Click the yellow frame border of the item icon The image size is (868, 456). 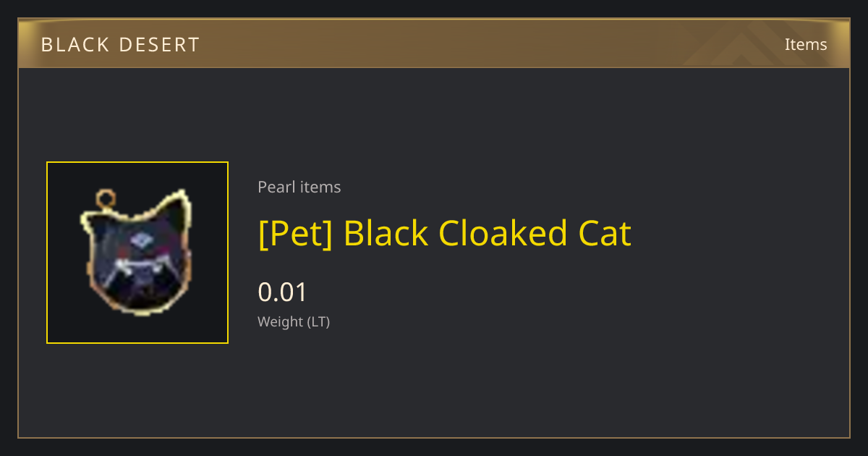pos(137,163)
